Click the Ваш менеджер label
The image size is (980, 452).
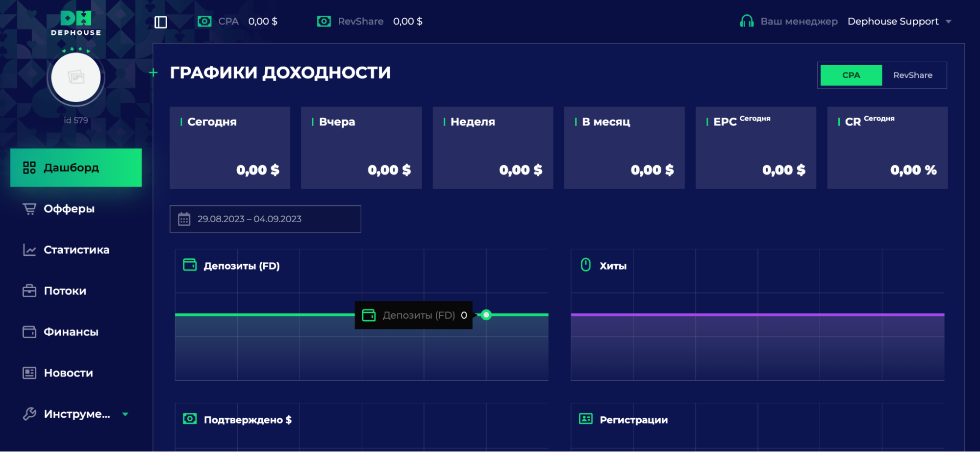[x=799, y=22]
